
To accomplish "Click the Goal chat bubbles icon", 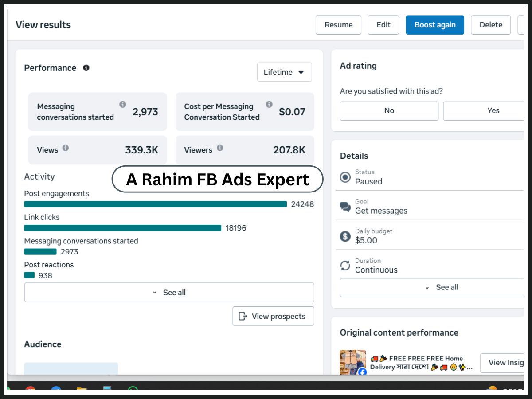I will coord(345,207).
